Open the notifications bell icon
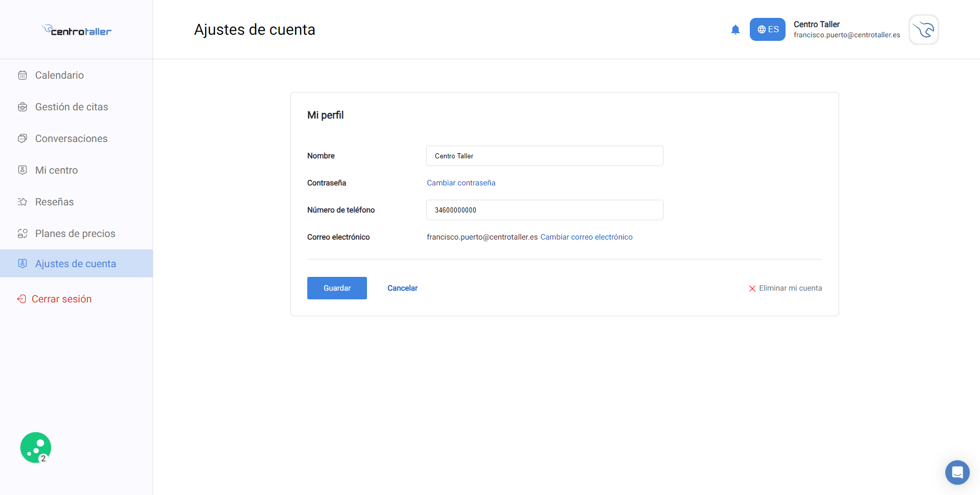980x495 pixels. pos(736,29)
